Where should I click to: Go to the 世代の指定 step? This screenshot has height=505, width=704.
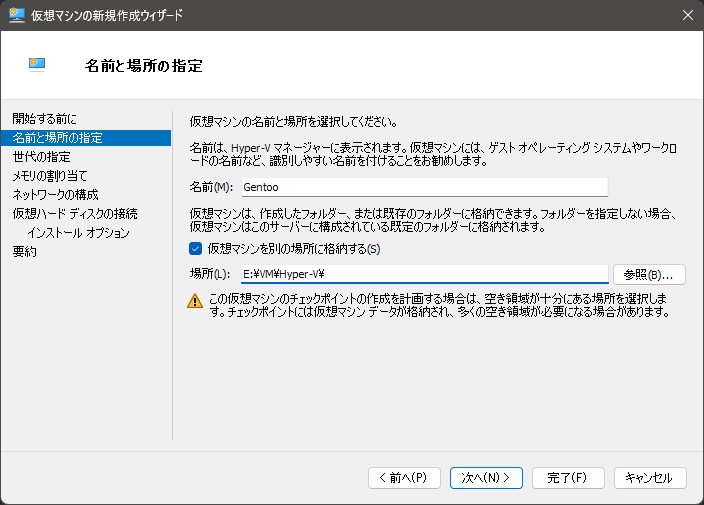[41, 157]
